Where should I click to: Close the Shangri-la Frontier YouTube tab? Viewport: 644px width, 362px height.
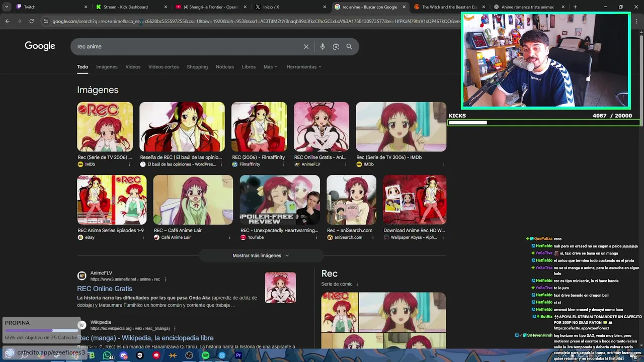point(245,7)
